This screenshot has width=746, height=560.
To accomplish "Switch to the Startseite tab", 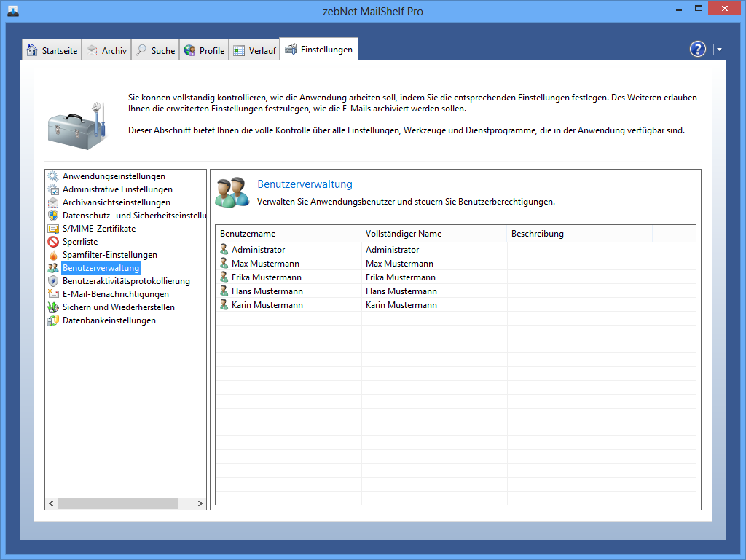I will [x=52, y=50].
